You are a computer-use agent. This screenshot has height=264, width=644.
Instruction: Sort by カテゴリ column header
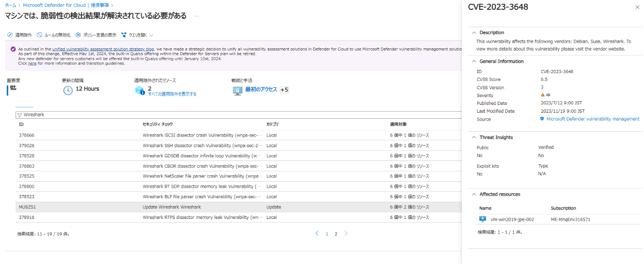point(272,125)
